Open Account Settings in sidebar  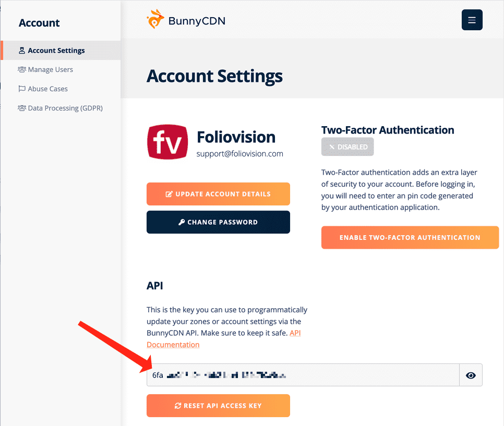click(56, 51)
